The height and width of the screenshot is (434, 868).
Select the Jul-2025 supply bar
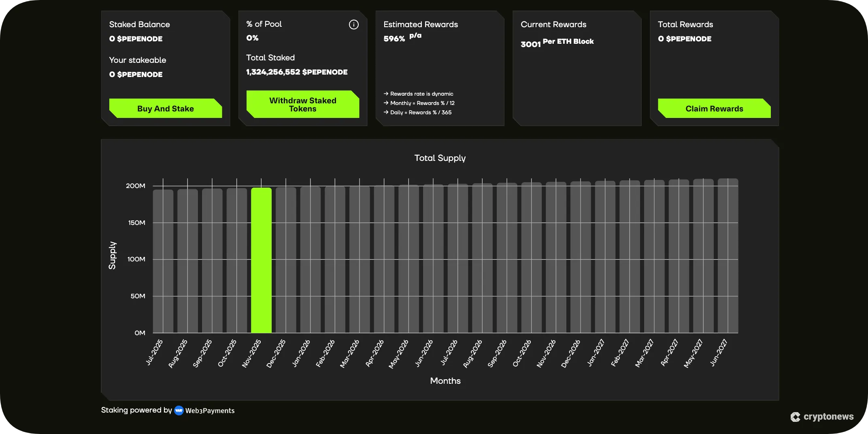pos(163,261)
